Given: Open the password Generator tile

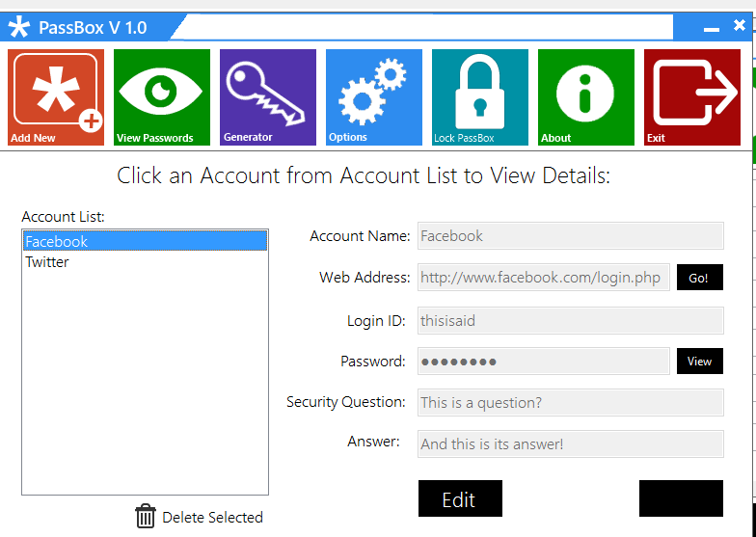Looking at the screenshot, I should 268,97.
